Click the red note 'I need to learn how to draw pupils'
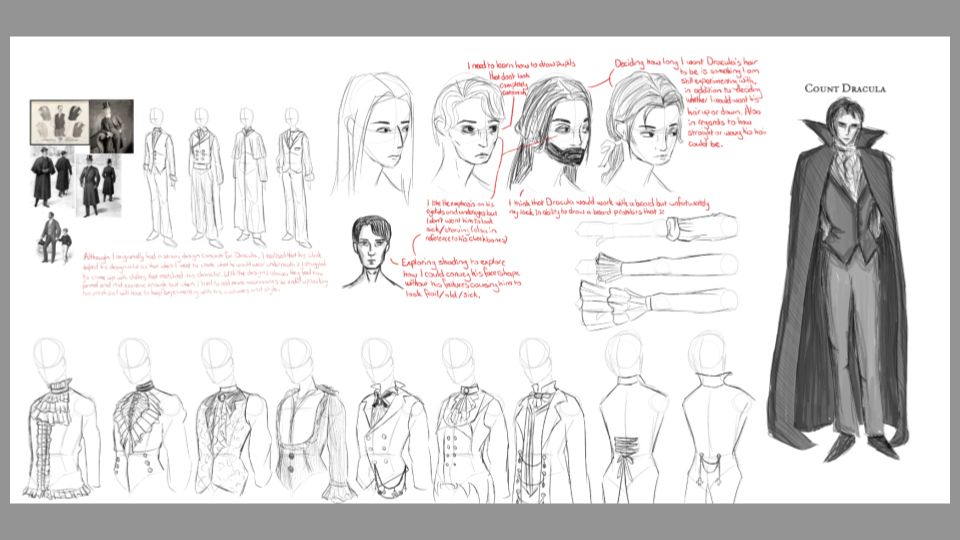The width and height of the screenshot is (960, 540). [x=521, y=76]
